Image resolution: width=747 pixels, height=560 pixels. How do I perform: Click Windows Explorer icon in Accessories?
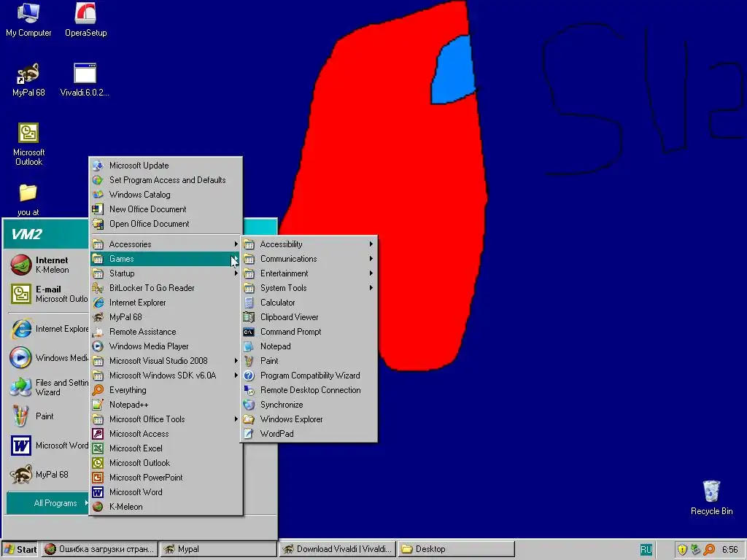point(249,419)
